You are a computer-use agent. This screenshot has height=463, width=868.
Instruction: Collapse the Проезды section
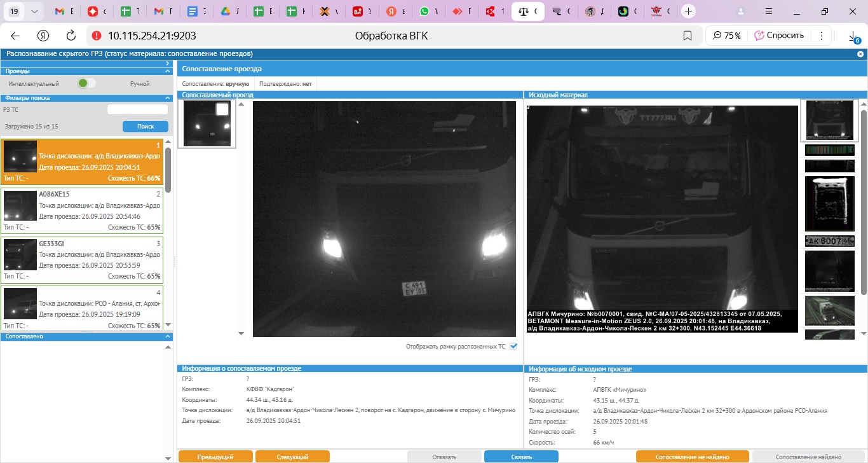tap(168, 71)
